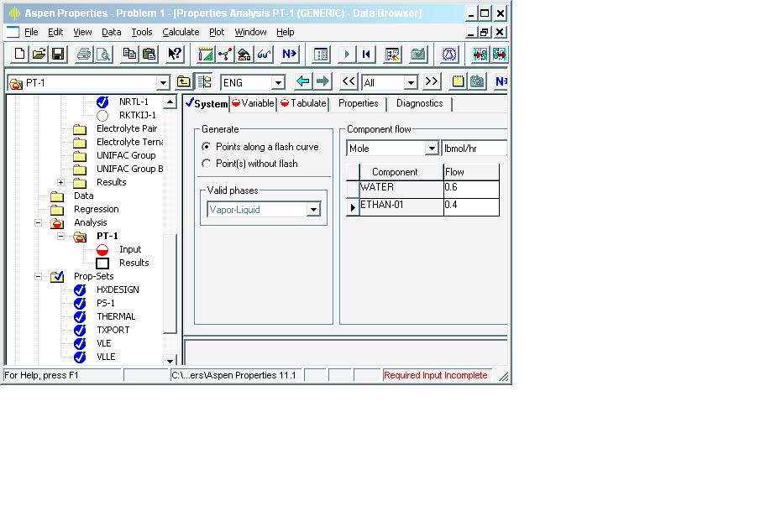The image size is (776, 532).
Task: Click the lbmol/hr units field
Action: [x=475, y=149]
